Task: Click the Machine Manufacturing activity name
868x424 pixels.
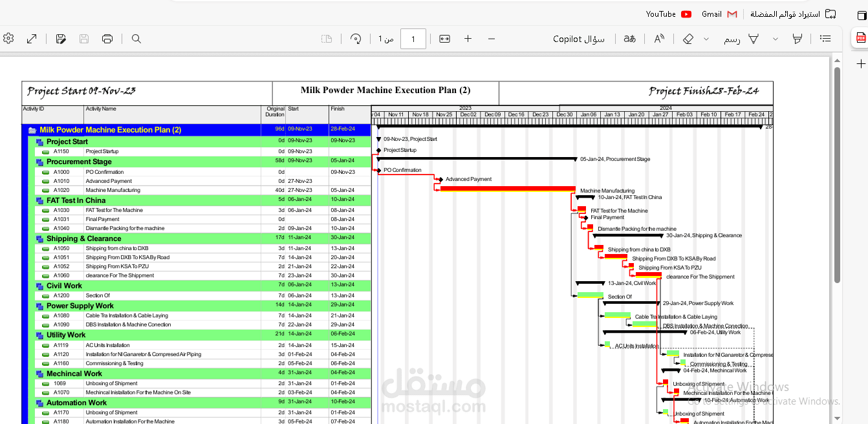Action: point(113,191)
